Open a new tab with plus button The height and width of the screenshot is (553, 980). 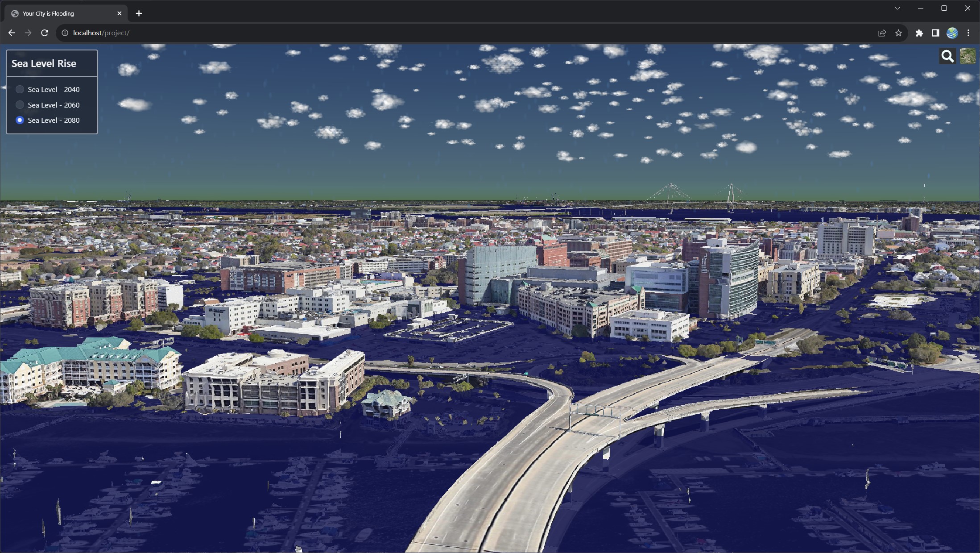coord(139,13)
